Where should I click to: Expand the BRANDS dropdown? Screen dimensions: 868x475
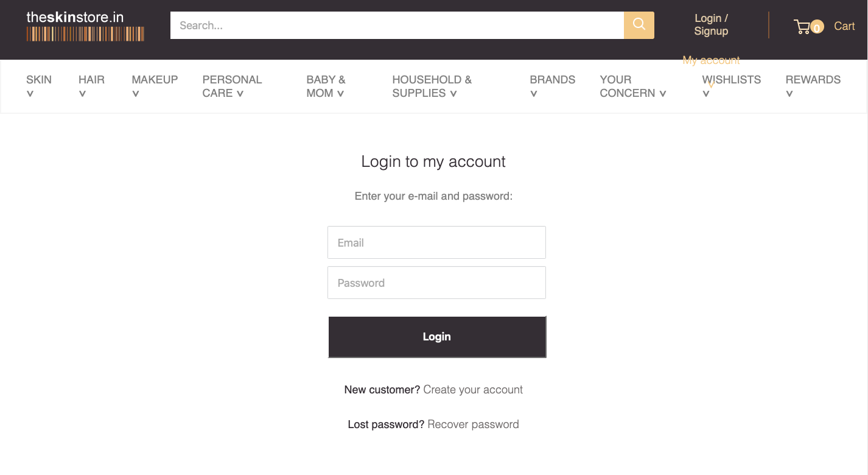[x=552, y=86]
